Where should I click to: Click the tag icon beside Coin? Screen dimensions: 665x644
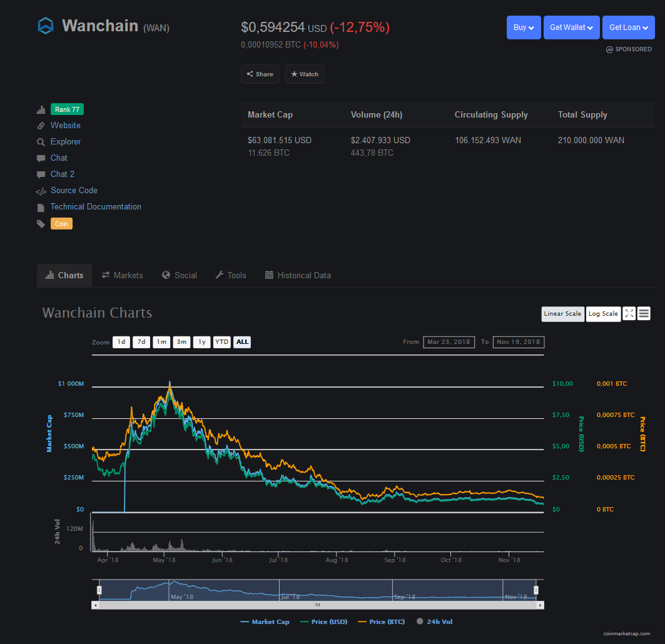(x=41, y=224)
